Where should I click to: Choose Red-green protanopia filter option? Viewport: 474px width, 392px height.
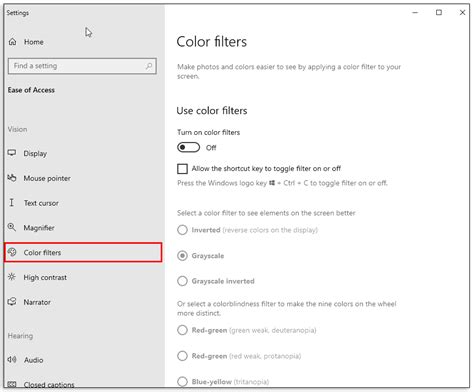[182, 356]
